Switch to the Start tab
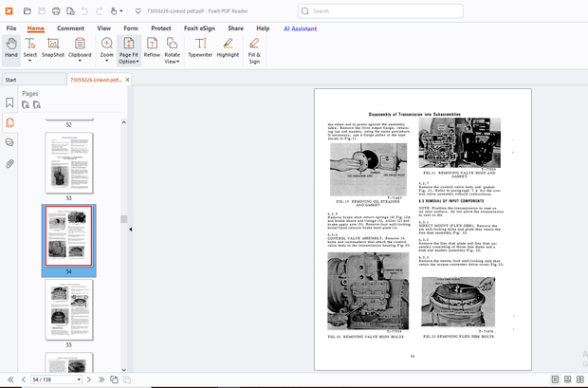588x388 pixels. click(34, 80)
